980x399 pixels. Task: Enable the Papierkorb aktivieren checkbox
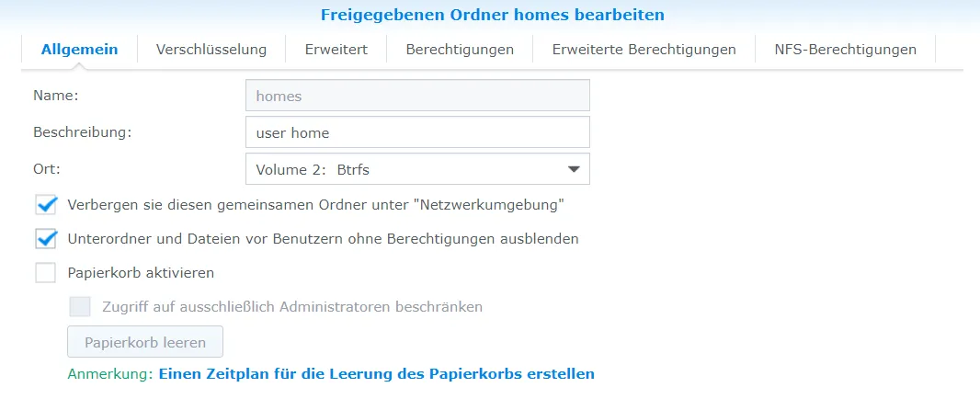click(46, 273)
